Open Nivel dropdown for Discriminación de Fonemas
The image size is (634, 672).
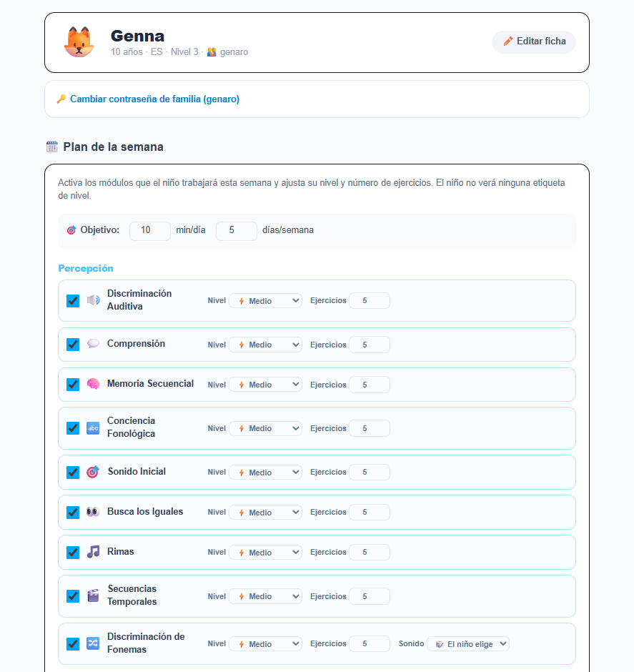click(266, 643)
